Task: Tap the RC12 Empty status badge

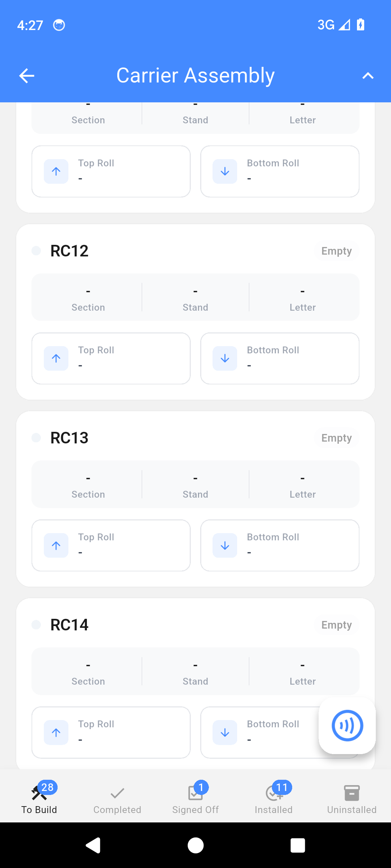Action: pyautogui.click(x=336, y=251)
